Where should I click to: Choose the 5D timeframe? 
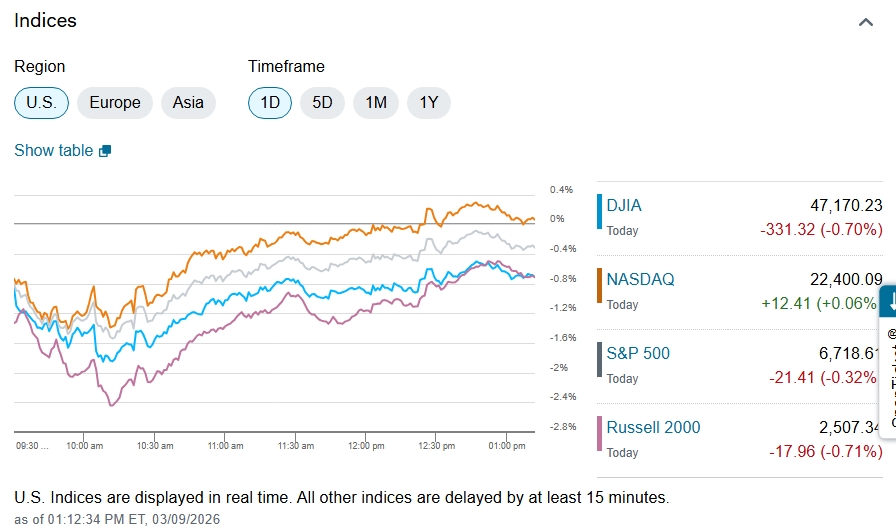[x=322, y=103]
